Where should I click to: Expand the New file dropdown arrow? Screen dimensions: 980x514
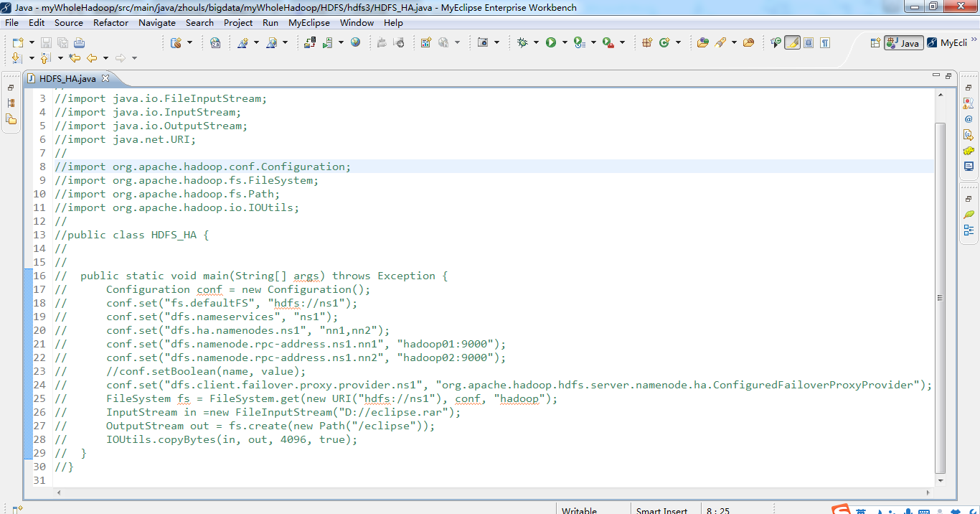[30, 43]
